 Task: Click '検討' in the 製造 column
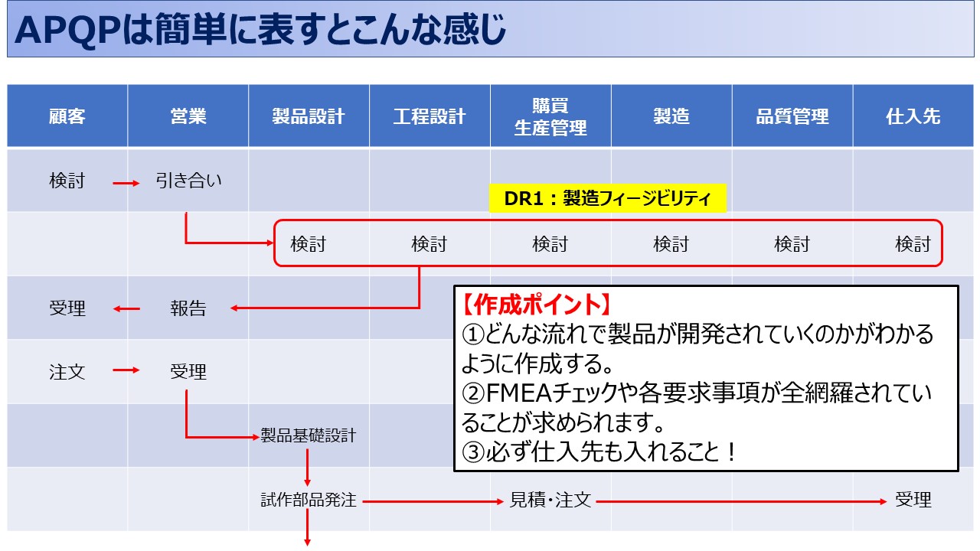(x=671, y=244)
